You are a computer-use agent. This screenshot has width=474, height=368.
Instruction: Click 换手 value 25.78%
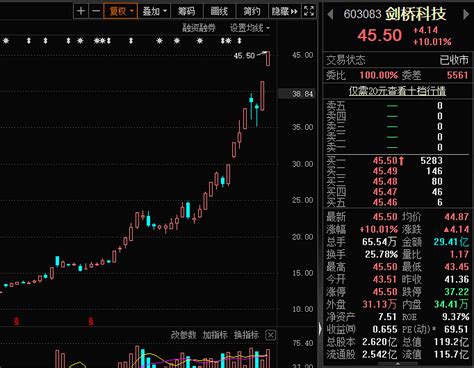click(381, 255)
